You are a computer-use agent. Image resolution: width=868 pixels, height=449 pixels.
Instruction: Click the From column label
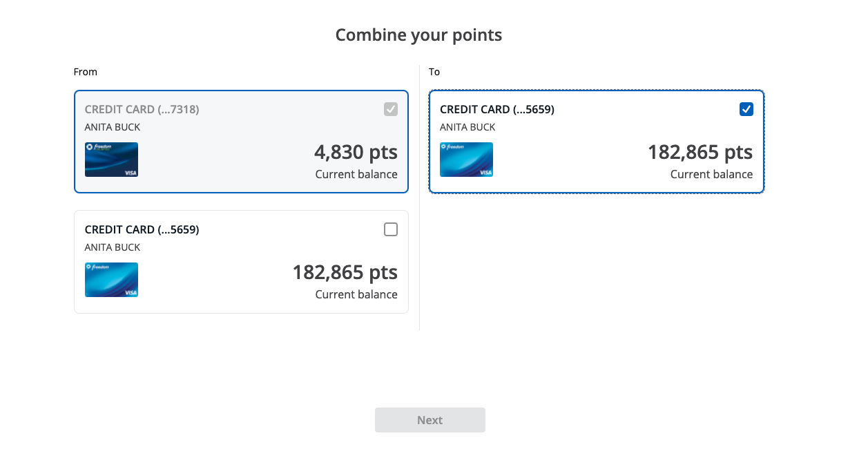click(x=86, y=72)
